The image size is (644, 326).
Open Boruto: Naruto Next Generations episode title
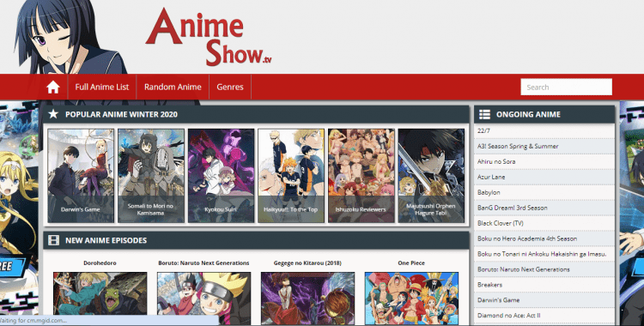tap(204, 263)
